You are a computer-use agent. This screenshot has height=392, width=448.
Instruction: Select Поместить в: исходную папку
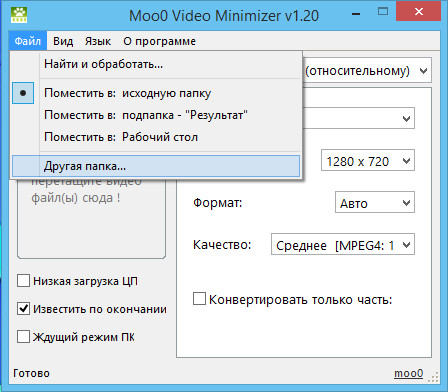pyautogui.click(x=156, y=93)
